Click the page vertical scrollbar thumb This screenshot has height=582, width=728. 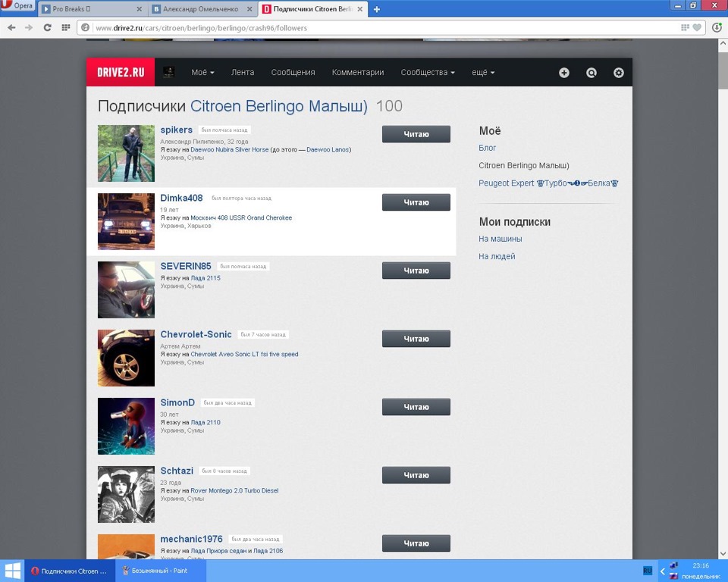(723, 70)
